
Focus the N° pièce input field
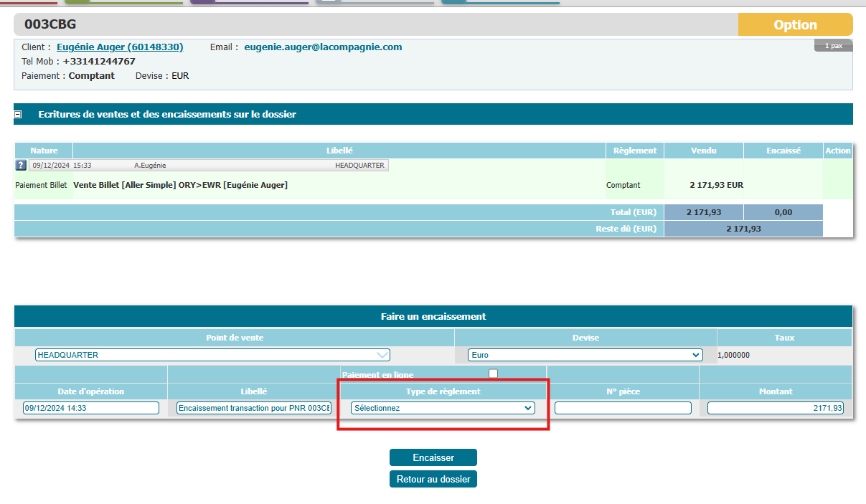point(622,407)
